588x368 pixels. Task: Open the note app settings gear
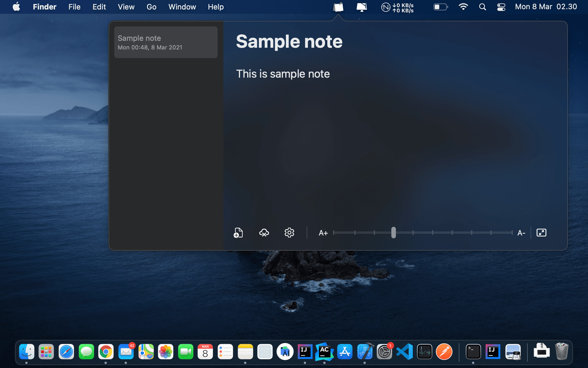(289, 233)
